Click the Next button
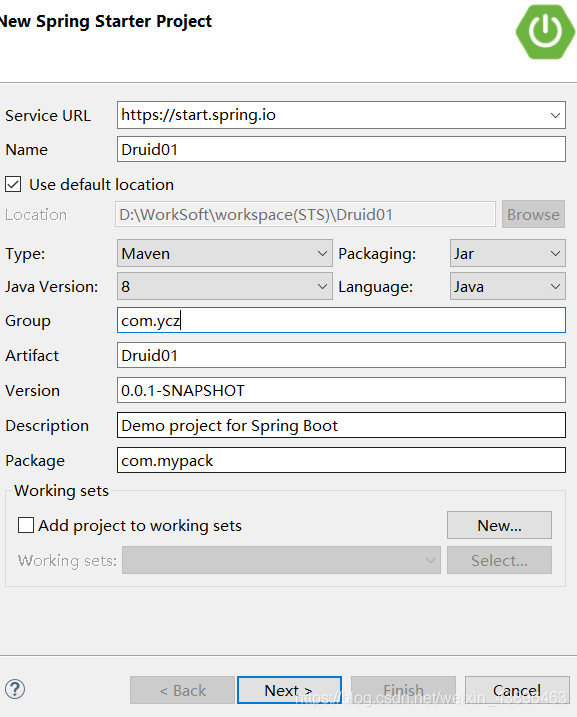Viewport: 577px width, 717px height. coord(289,690)
